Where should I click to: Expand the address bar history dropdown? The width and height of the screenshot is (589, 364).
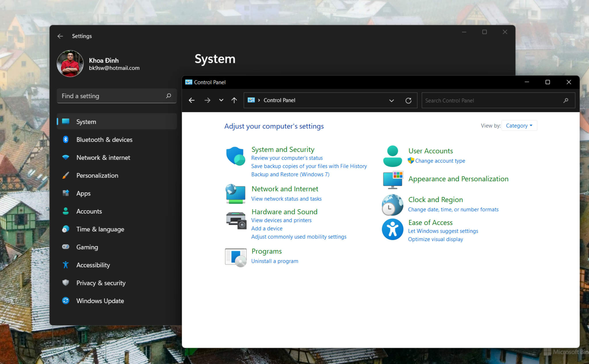(391, 100)
